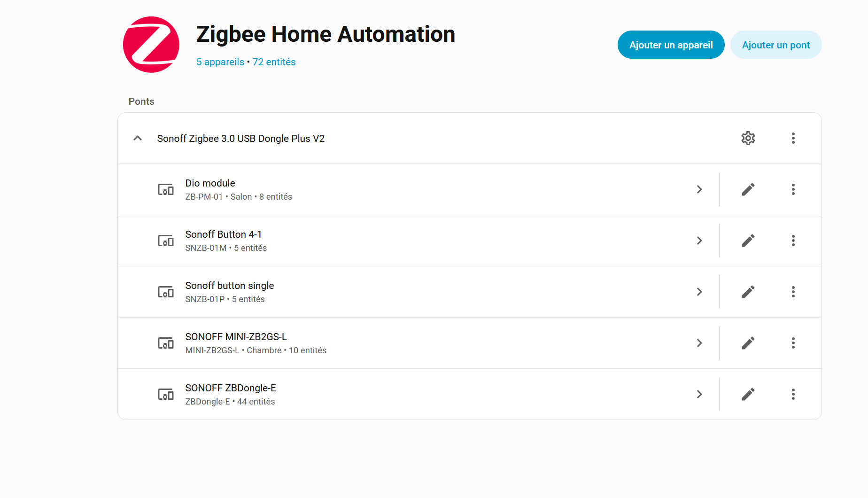Open three-dot menu for Sonoff dongle bridge
This screenshot has height=498, width=868.
coord(793,138)
